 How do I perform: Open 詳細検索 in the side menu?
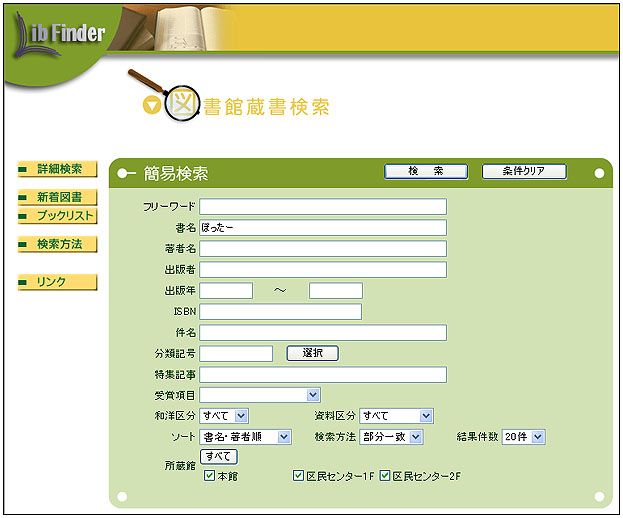(59, 170)
